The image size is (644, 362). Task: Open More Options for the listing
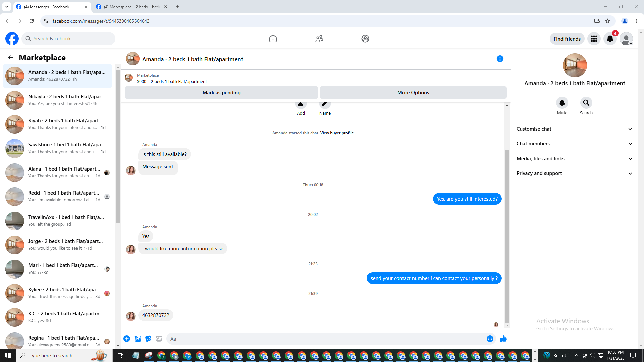click(413, 93)
